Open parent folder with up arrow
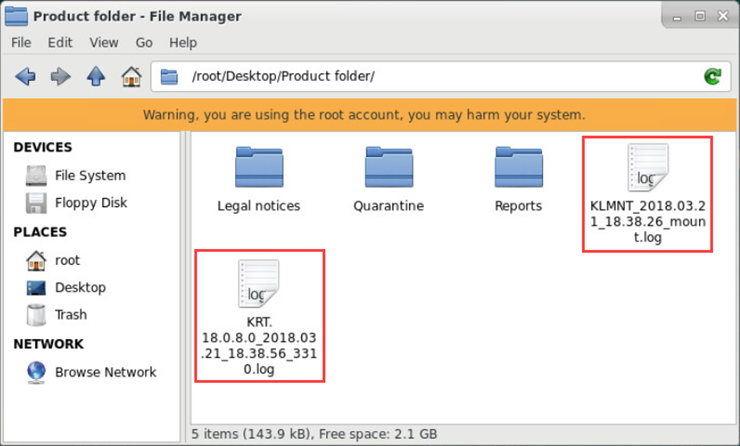Viewport: 740px width, 446px height. point(96,76)
